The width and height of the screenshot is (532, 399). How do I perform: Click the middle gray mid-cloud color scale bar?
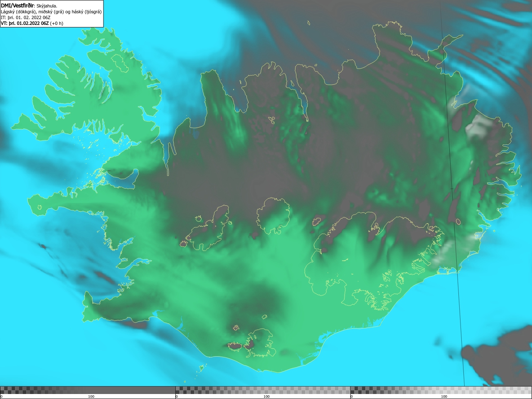(263, 390)
